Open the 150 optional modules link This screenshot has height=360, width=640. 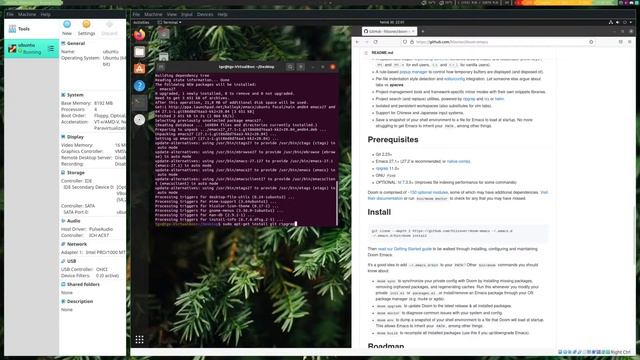pyautogui.click(x=429, y=192)
